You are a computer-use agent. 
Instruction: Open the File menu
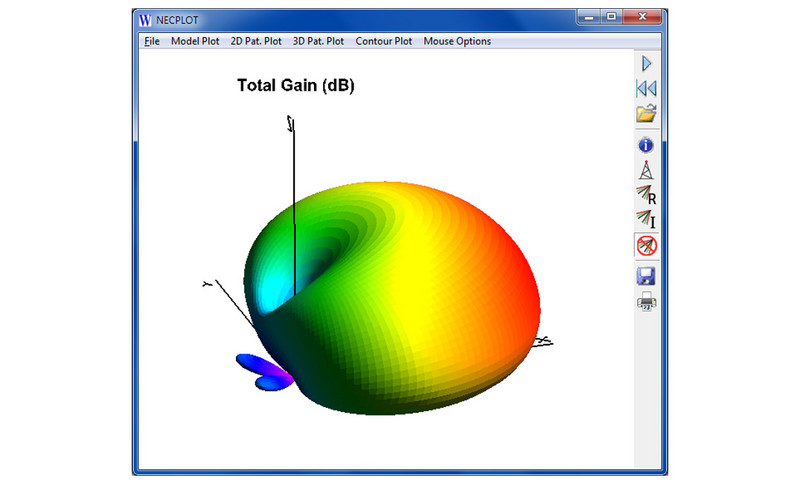pyautogui.click(x=152, y=41)
